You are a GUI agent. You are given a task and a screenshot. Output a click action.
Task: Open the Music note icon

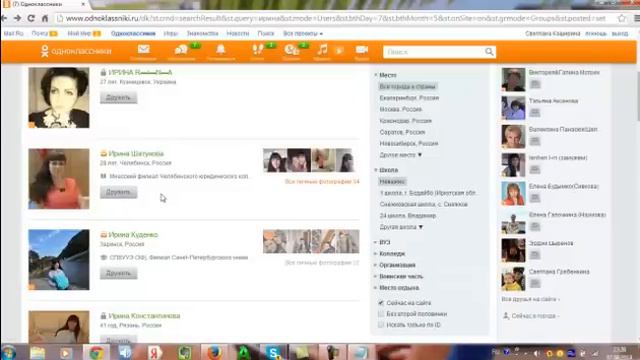322,50
